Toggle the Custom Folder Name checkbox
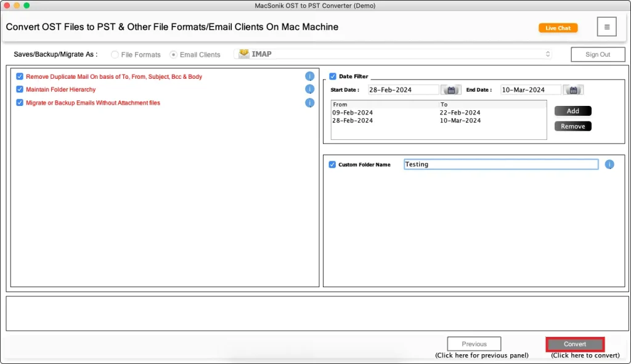 (x=333, y=164)
